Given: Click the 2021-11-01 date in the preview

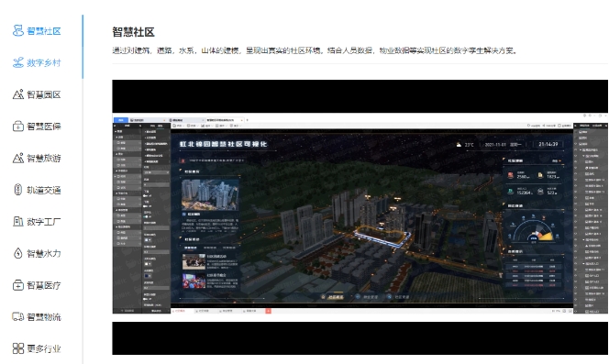Looking at the screenshot, I should click(495, 145).
